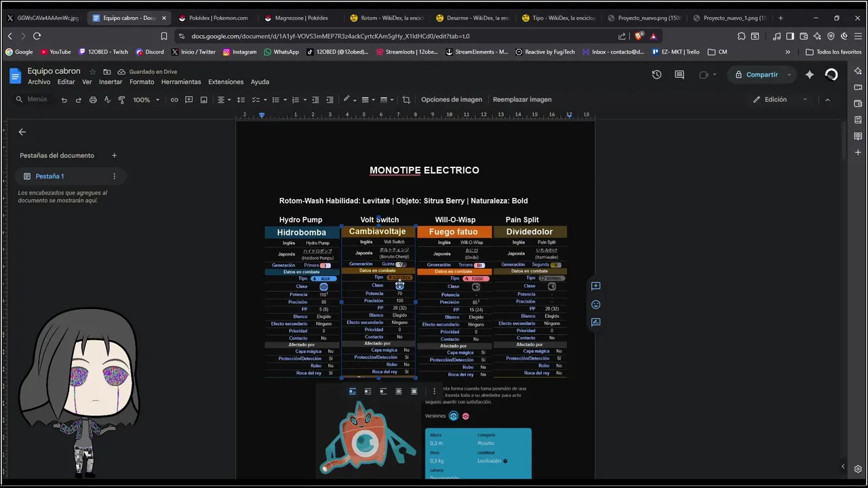Screen dimensions: 868x488
Task: Run spelling and grammar check icon
Action: coord(107,100)
